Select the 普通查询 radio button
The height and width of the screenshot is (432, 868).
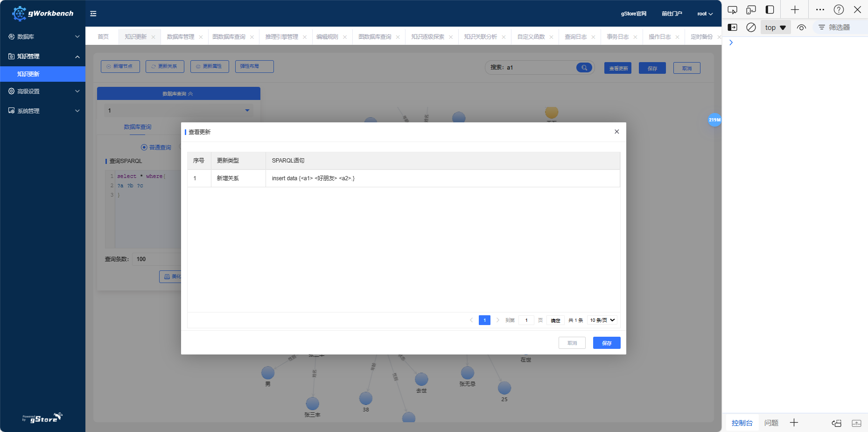tap(144, 147)
